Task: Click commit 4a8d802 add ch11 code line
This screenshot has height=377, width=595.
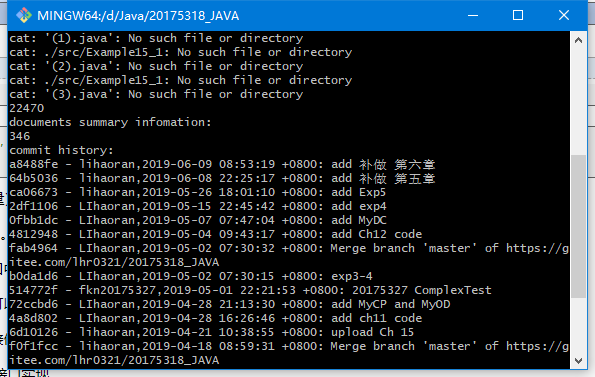Action: pos(216,319)
